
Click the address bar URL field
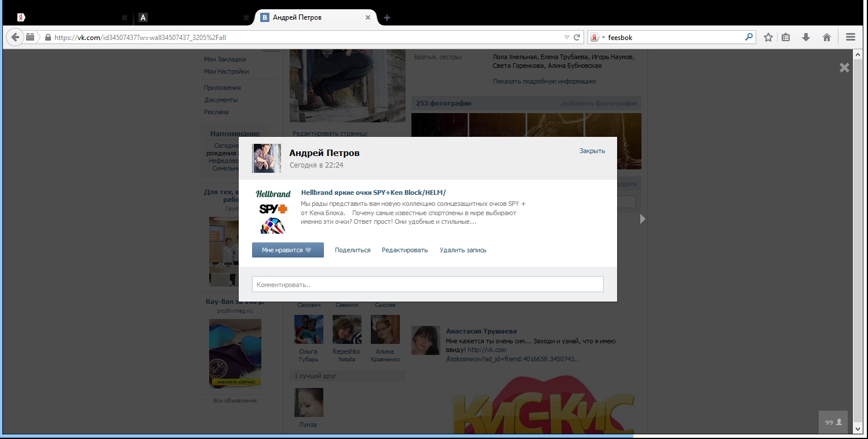(307, 37)
